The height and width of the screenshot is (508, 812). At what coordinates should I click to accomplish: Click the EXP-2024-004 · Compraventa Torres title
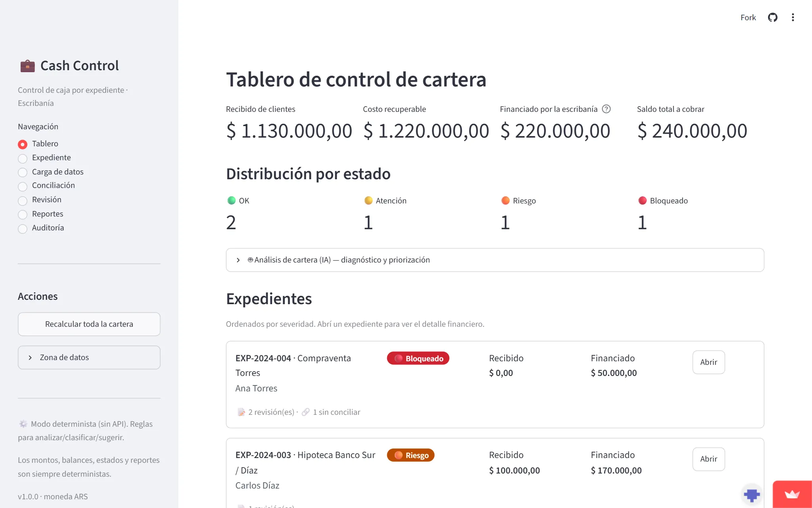tap(293, 365)
